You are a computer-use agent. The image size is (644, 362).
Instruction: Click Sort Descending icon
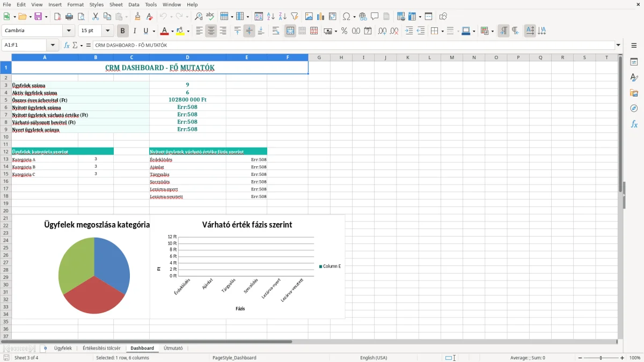[283, 17]
